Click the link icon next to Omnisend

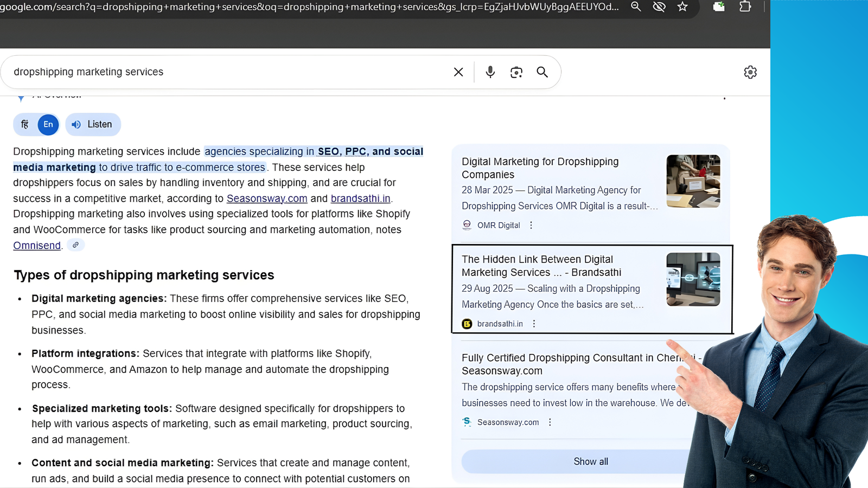coord(75,245)
